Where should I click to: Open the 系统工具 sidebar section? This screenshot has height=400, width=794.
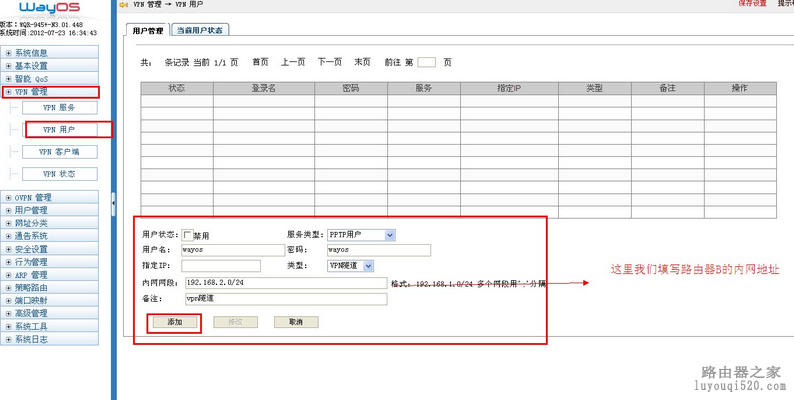coord(50,327)
